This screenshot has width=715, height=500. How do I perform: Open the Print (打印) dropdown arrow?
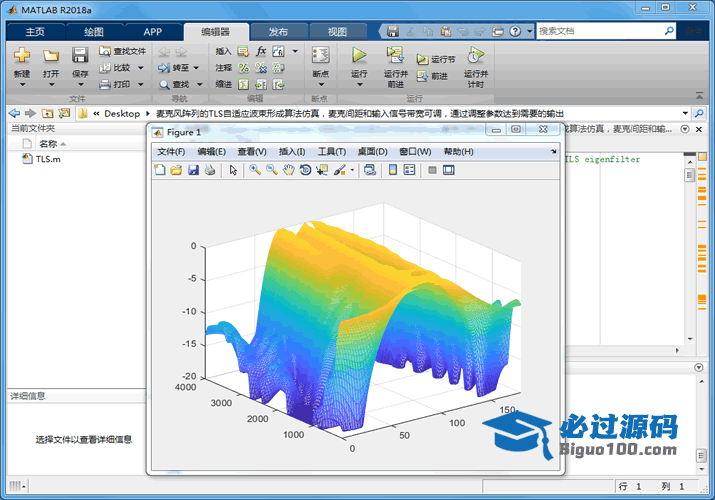click(140, 84)
